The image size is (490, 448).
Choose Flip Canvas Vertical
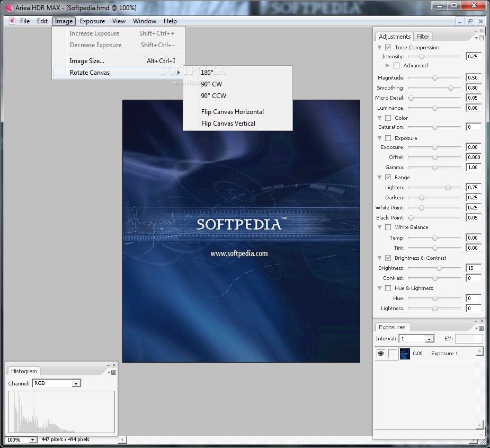pyautogui.click(x=238, y=124)
